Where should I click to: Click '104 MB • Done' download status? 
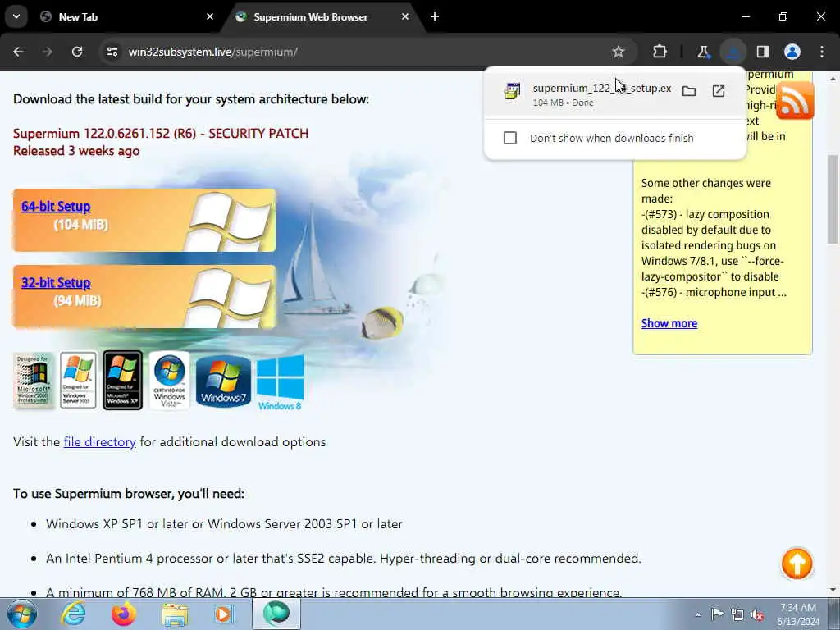pyautogui.click(x=563, y=103)
